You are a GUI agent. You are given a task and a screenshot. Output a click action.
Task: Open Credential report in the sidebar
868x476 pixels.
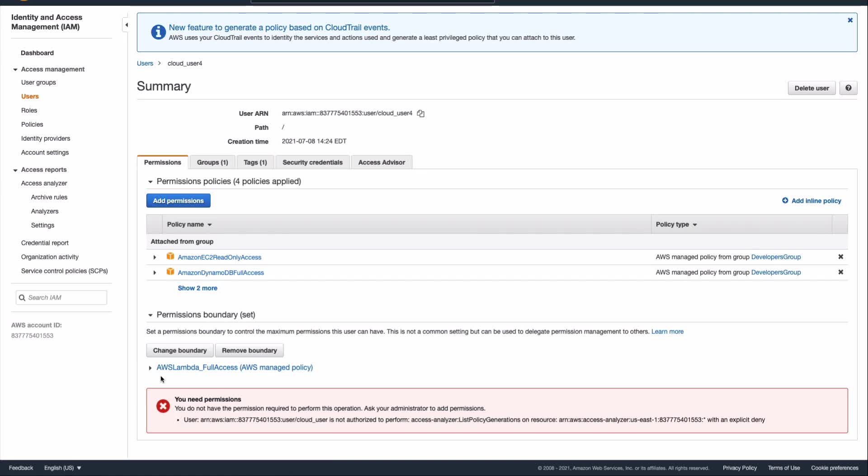(x=45, y=243)
